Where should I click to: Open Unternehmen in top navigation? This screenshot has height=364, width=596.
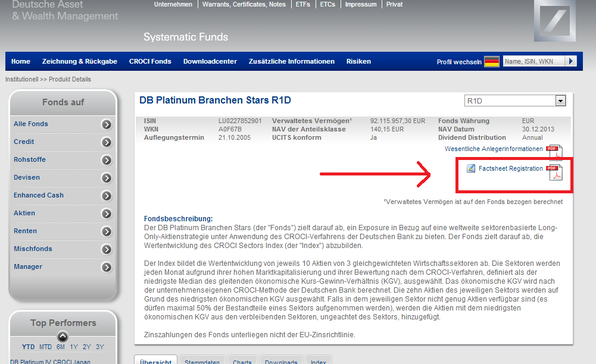click(x=173, y=4)
